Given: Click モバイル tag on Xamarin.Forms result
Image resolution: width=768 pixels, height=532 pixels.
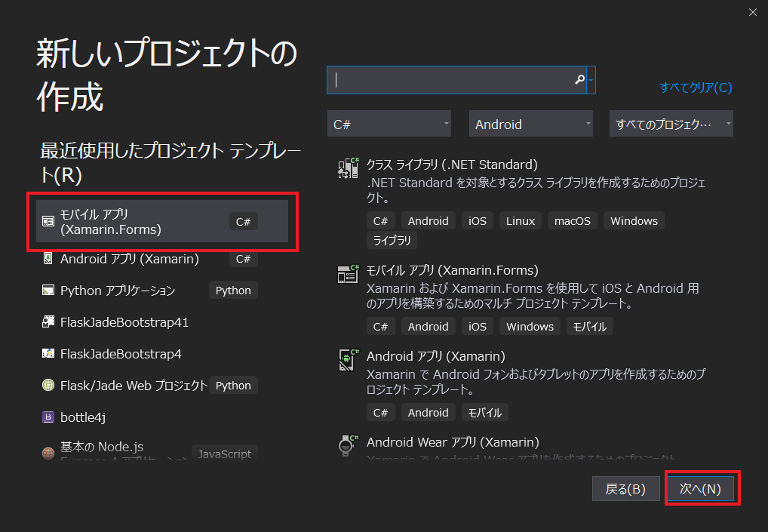Looking at the screenshot, I should 590,327.
